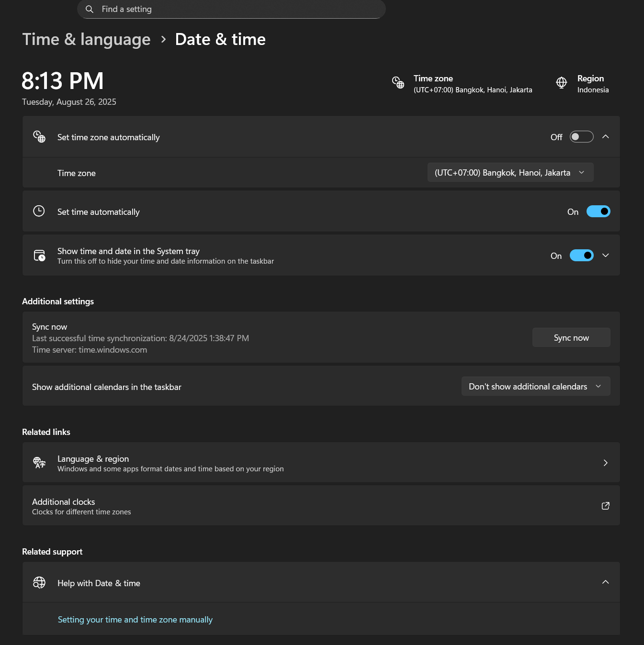Image resolution: width=644 pixels, height=645 pixels.
Task: Click the 8:13 PM current time display
Action: pos(63,81)
